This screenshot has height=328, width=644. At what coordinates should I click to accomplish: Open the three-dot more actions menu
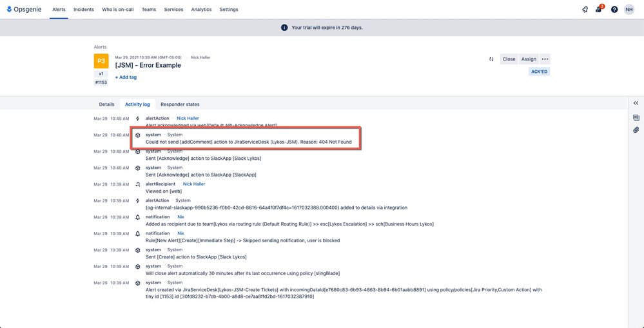[545, 59]
